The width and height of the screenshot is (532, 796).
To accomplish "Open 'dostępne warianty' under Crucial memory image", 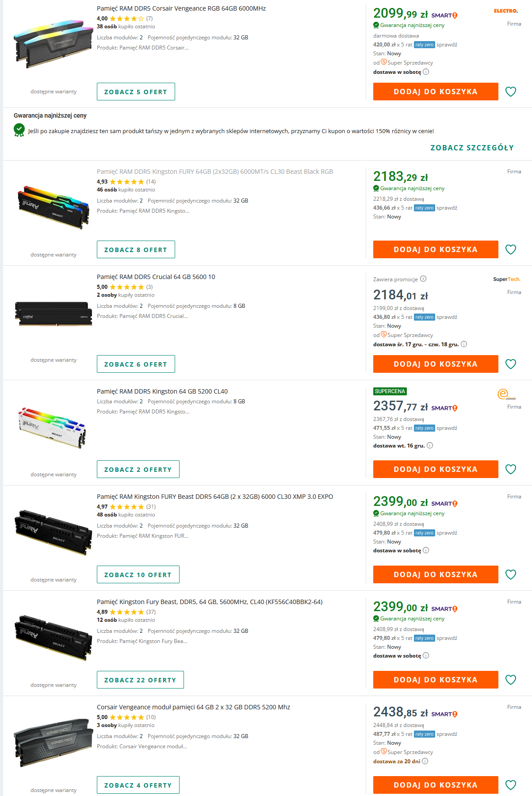I will click(x=54, y=360).
